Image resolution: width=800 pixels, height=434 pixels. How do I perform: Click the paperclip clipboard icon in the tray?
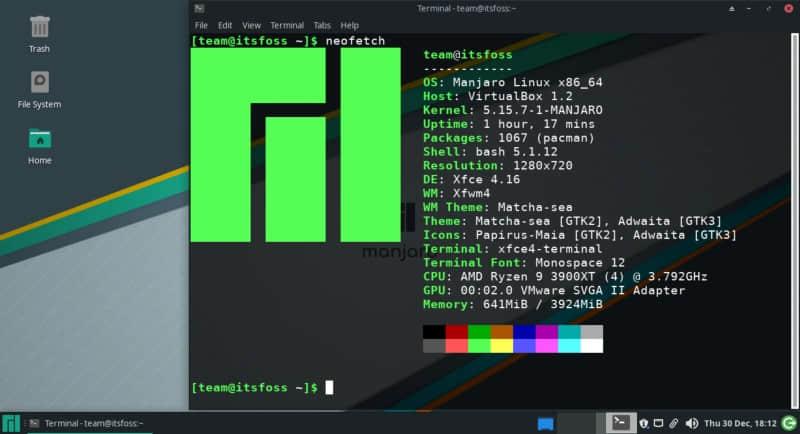pyautogui.click(x=674, y=423)
